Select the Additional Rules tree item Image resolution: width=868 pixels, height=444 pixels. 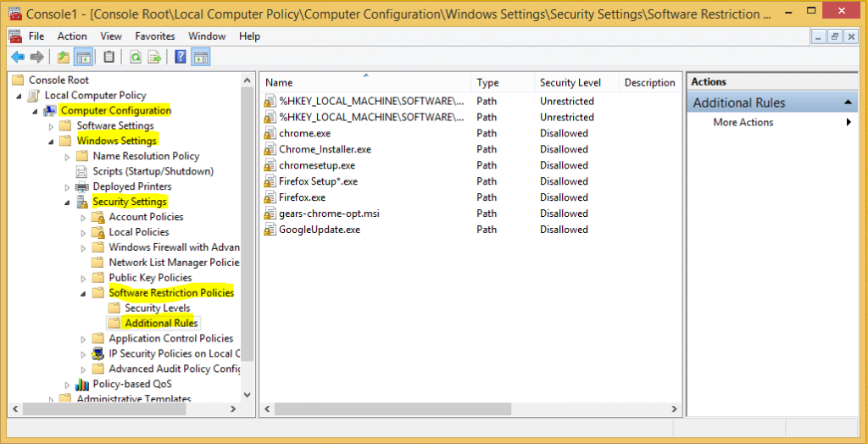[x=161, y=323]
